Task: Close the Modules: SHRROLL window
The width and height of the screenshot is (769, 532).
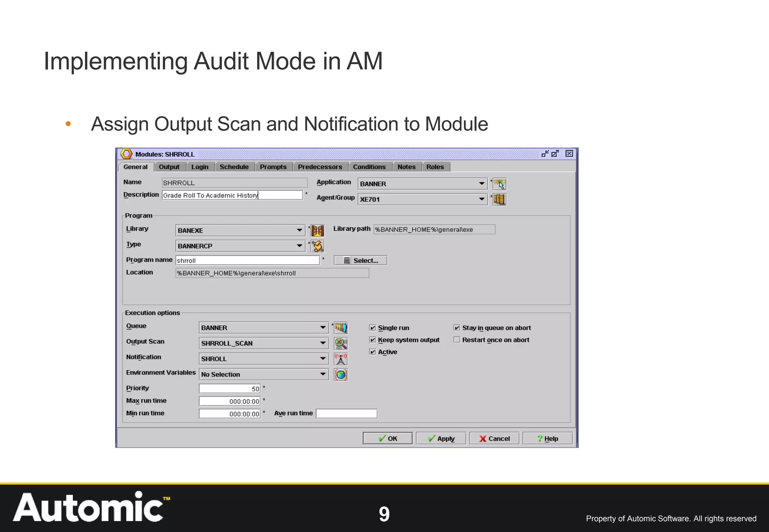Action: tap(569, 153)
